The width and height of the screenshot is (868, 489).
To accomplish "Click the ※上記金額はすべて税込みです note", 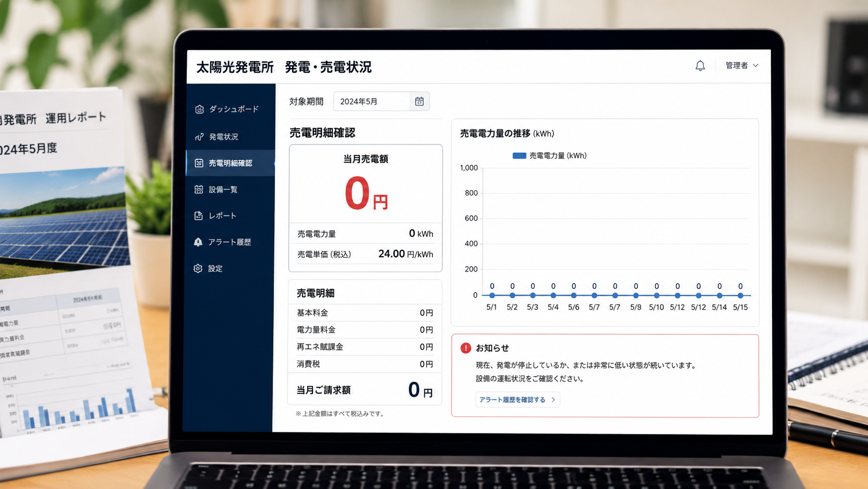I will point(341,414).
